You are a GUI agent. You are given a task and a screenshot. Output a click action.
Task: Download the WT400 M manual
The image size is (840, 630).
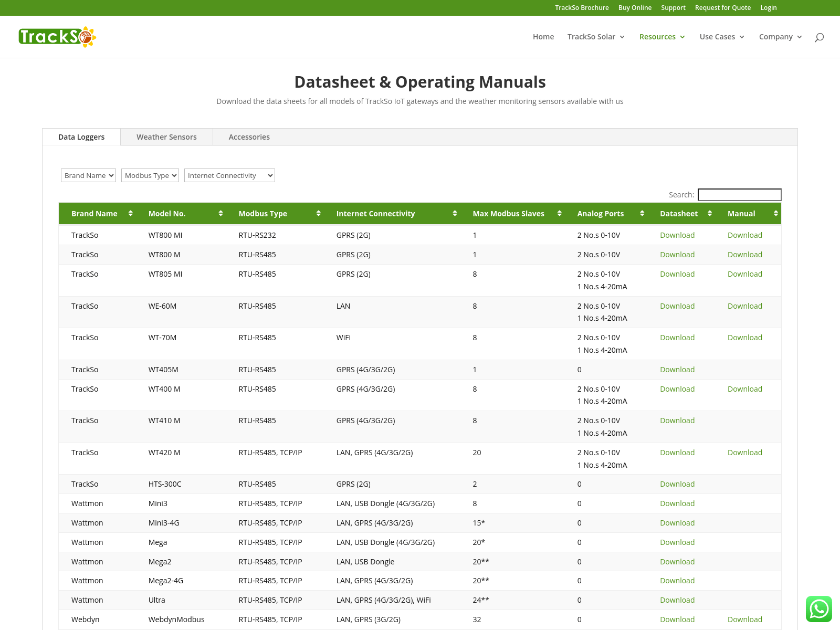744,389
